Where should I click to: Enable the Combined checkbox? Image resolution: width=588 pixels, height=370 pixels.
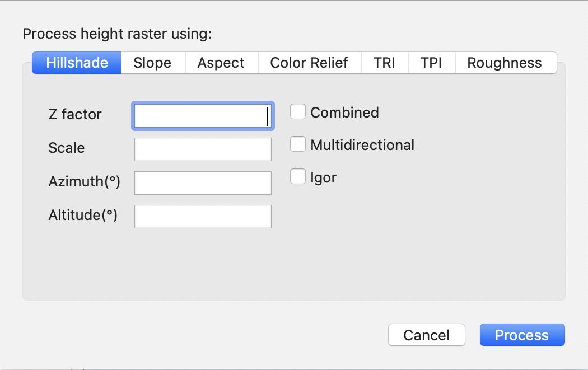pyautogui.click(x=297, y=111)
